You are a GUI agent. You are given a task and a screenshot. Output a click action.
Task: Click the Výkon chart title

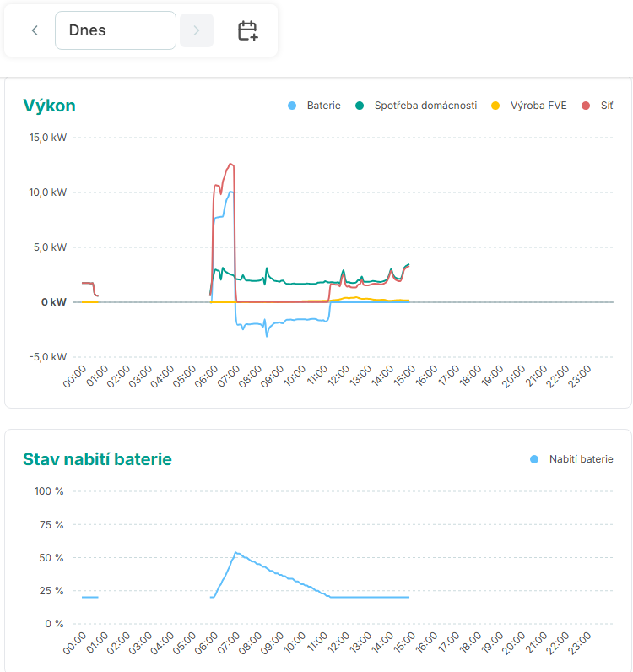[49, 106]
